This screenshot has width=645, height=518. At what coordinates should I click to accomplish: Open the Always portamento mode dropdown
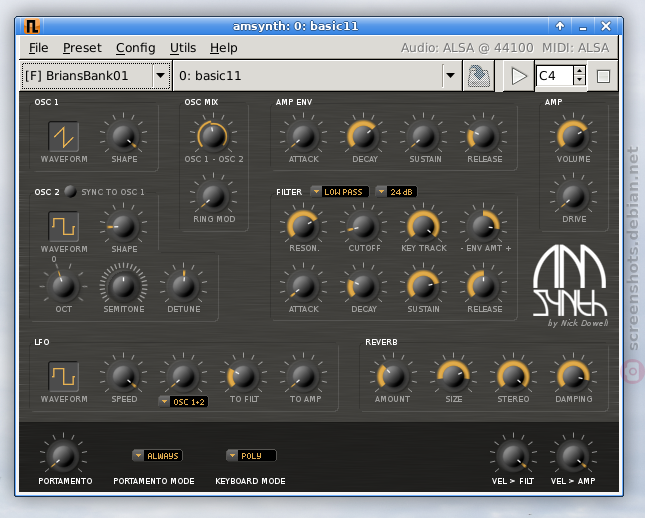[158, 456]
